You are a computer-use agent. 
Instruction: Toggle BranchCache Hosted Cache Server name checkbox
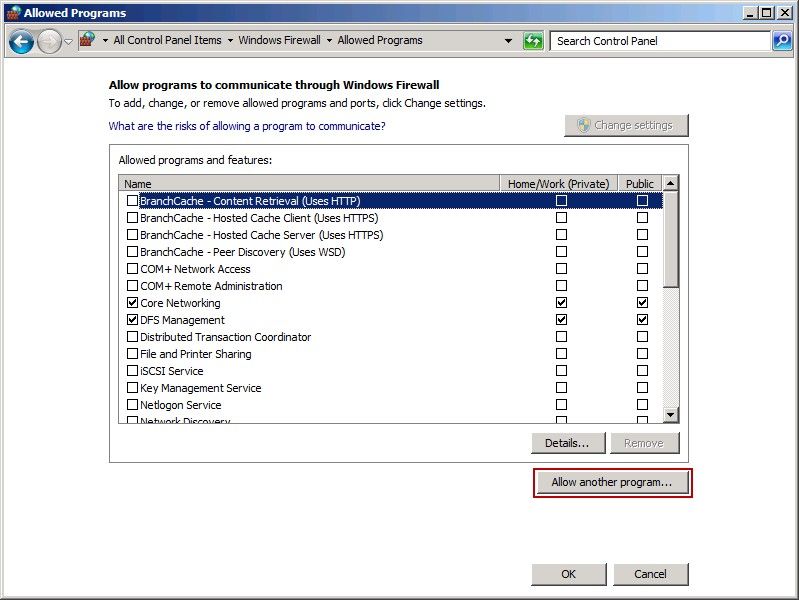click(x=132, y=234)
